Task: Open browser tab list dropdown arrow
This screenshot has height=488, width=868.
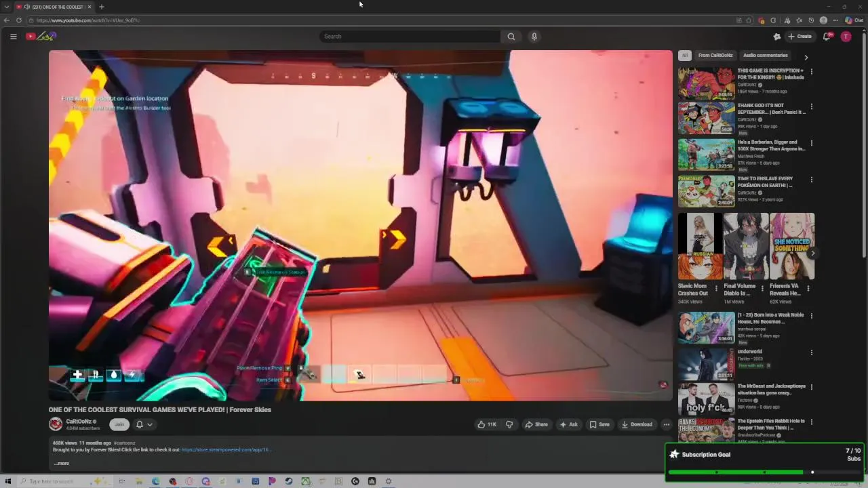Action: [x=6, y=7]
